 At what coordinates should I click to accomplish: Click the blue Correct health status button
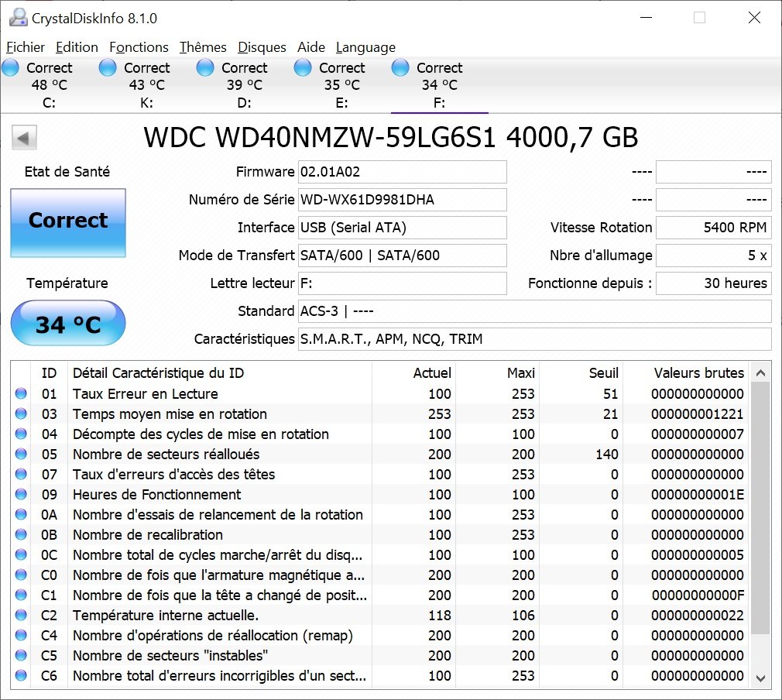68,223
